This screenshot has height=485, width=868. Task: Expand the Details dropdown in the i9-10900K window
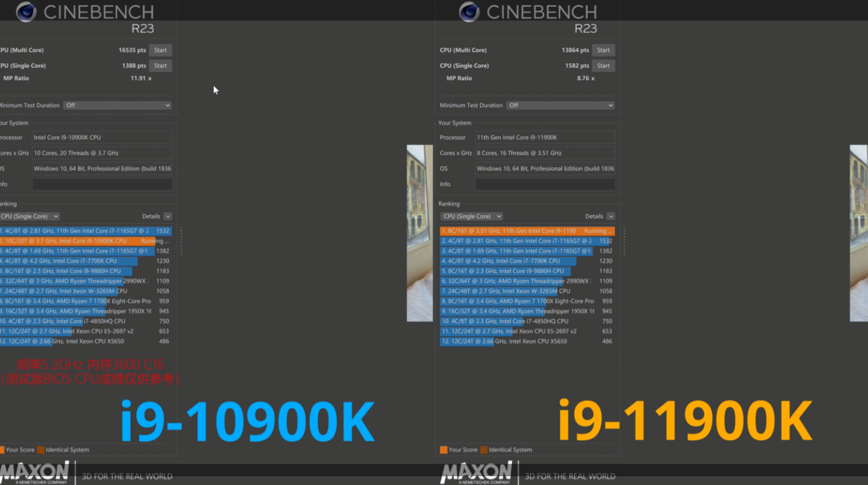(x=167, y=216)
